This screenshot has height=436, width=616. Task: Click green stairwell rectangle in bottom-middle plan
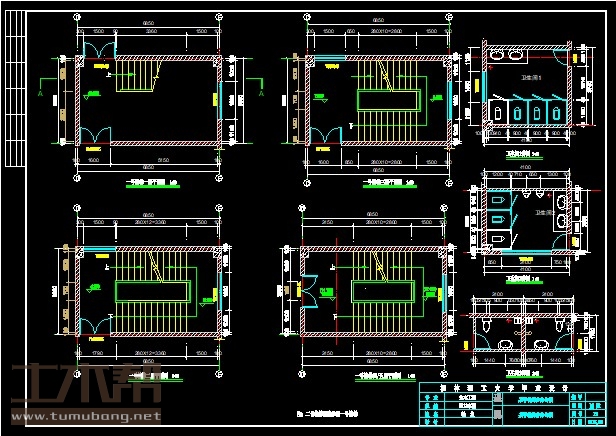pos(383,289)
